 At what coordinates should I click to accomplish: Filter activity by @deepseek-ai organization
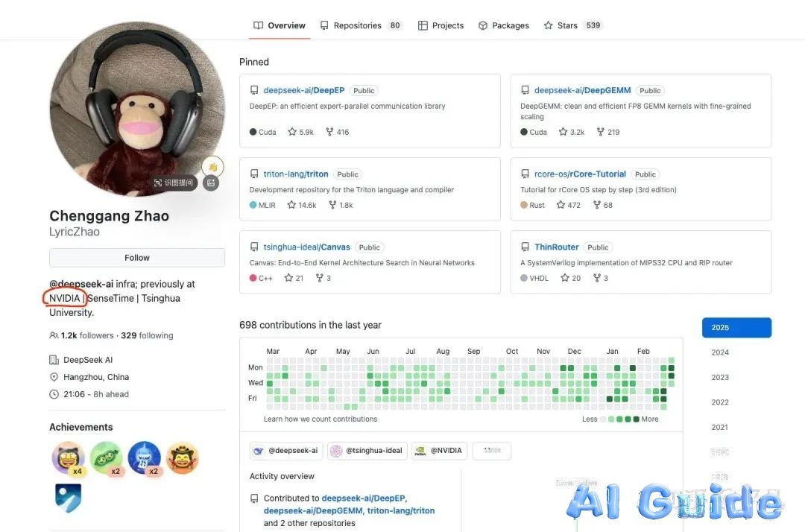pyautogui.click(x=286, y=451)
